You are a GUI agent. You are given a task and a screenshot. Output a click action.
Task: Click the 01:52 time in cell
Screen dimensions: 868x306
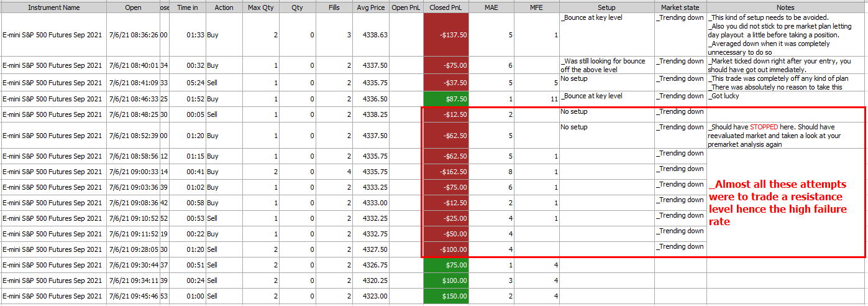[188, 99]
